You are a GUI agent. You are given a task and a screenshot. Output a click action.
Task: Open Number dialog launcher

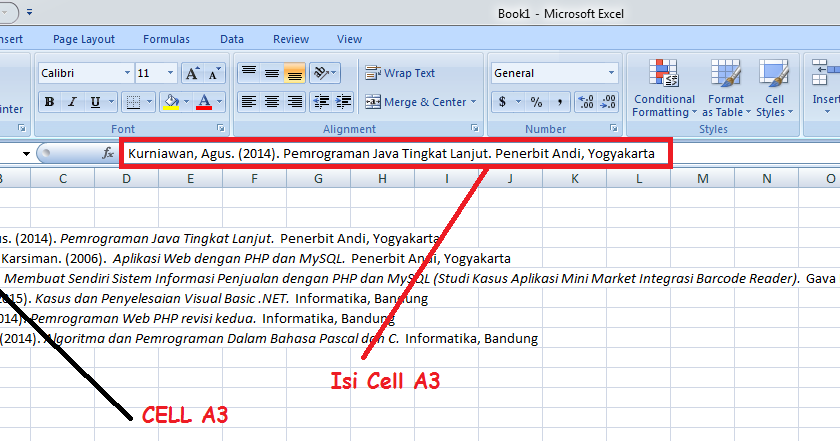(x=613, y=128)
